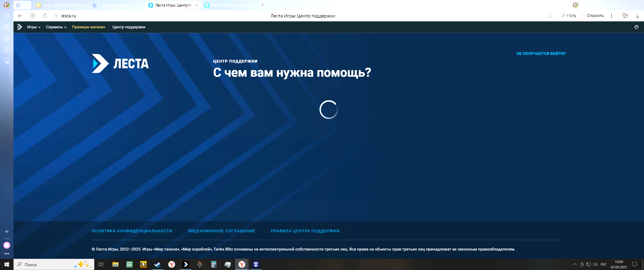Click the Lesta chevron logo in site navbar

(19, 27)
